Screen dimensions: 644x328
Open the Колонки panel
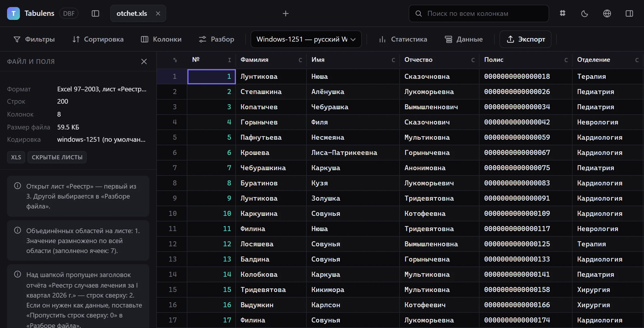pyautogui.click(x=161, y=39)
